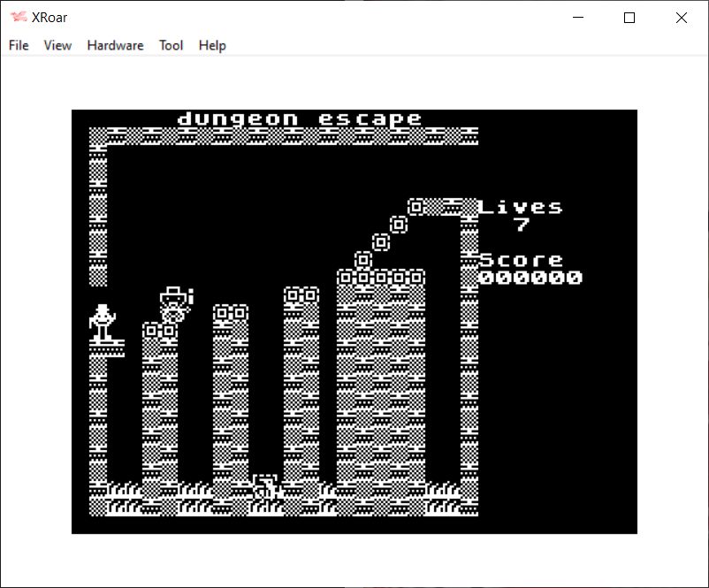
Task: Click the 000000 score value
Action: tap(530, 278)
